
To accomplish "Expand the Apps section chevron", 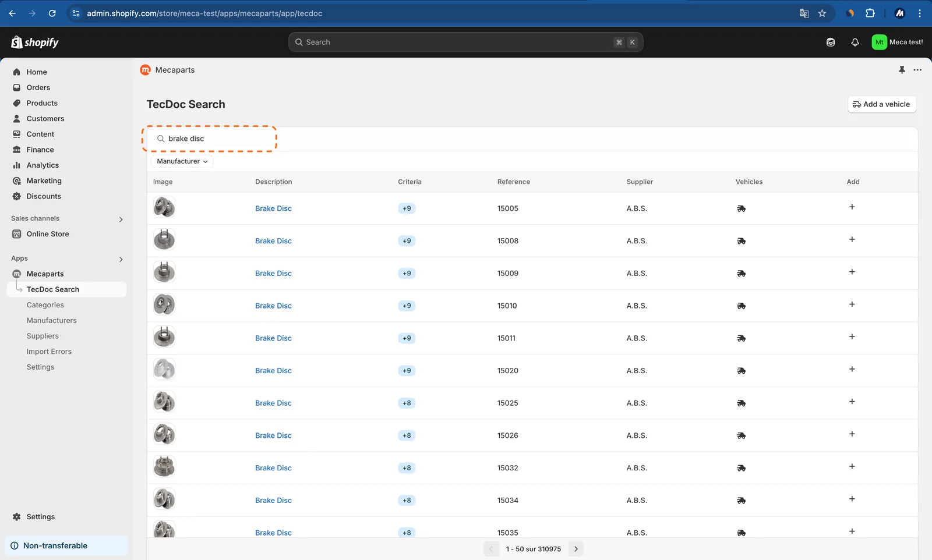I will coord(121,260).
